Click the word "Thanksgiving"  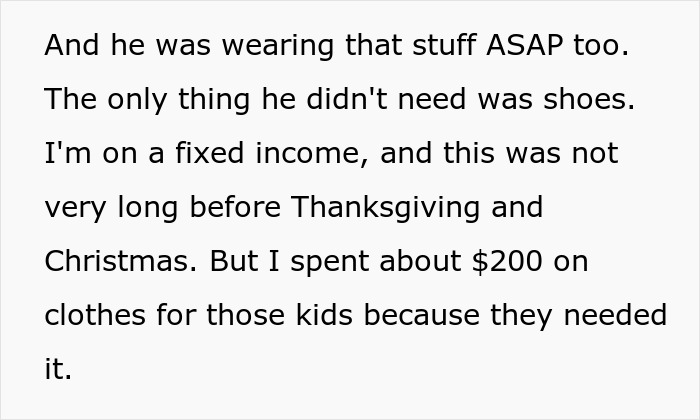tap(386, 208)
